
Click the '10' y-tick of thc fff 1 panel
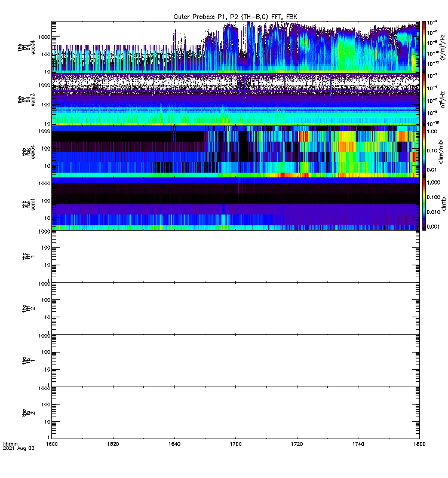[x=47, y=265]
